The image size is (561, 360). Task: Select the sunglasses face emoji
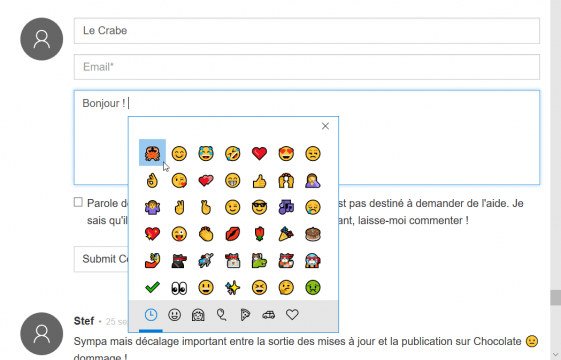(259, 207)
